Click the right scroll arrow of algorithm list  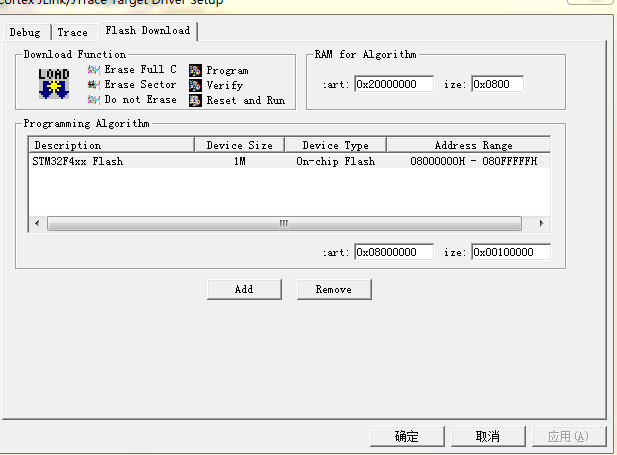(541, 224)
